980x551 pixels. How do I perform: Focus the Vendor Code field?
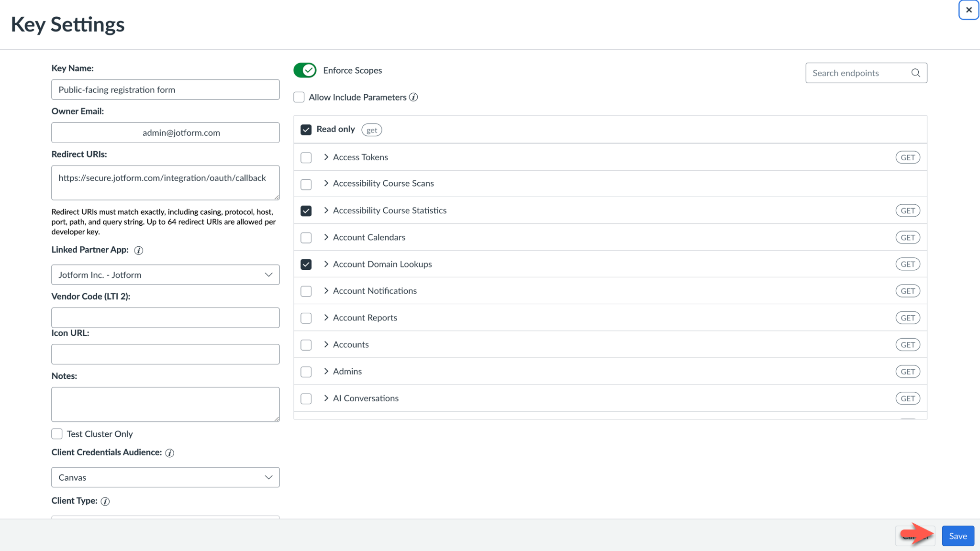coord(166,318)
